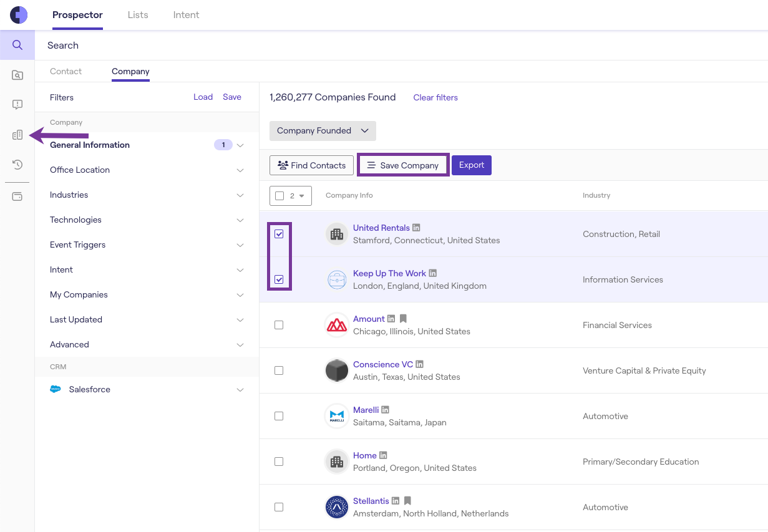The height and width of the screenshot is (532, 768).
Task: Click the Clear filters link
Action: pyautogui.click(x=435, y=98)
